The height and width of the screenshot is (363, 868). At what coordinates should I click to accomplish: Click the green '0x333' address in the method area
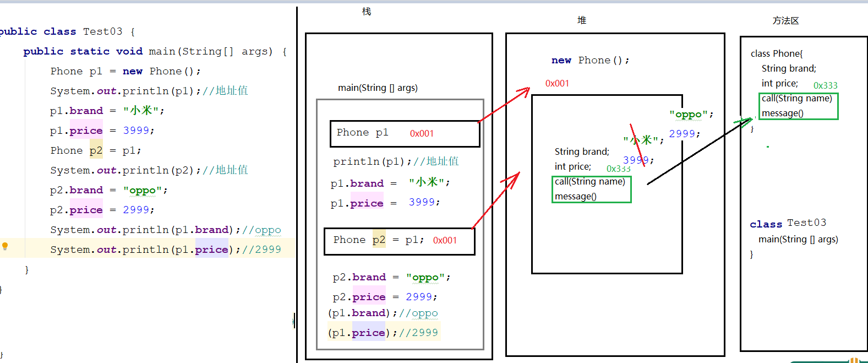[x=826, y=85]
